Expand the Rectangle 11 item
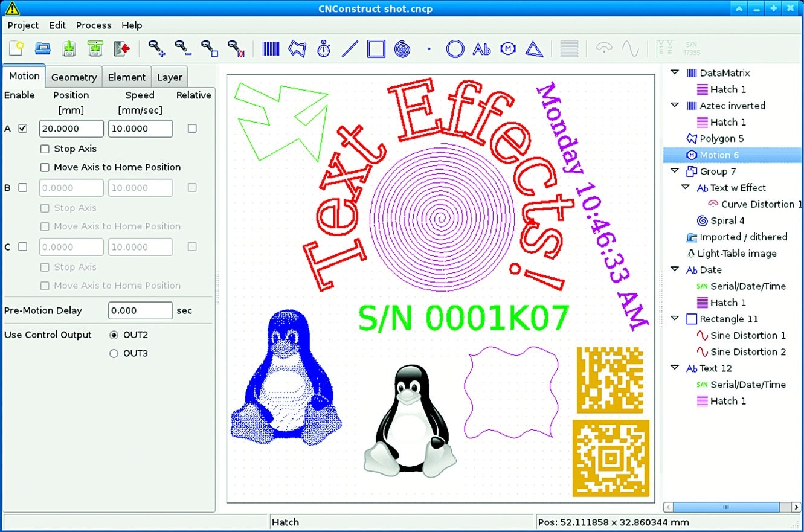The width and height of the screenshot is (804, 532). [675, 319]
